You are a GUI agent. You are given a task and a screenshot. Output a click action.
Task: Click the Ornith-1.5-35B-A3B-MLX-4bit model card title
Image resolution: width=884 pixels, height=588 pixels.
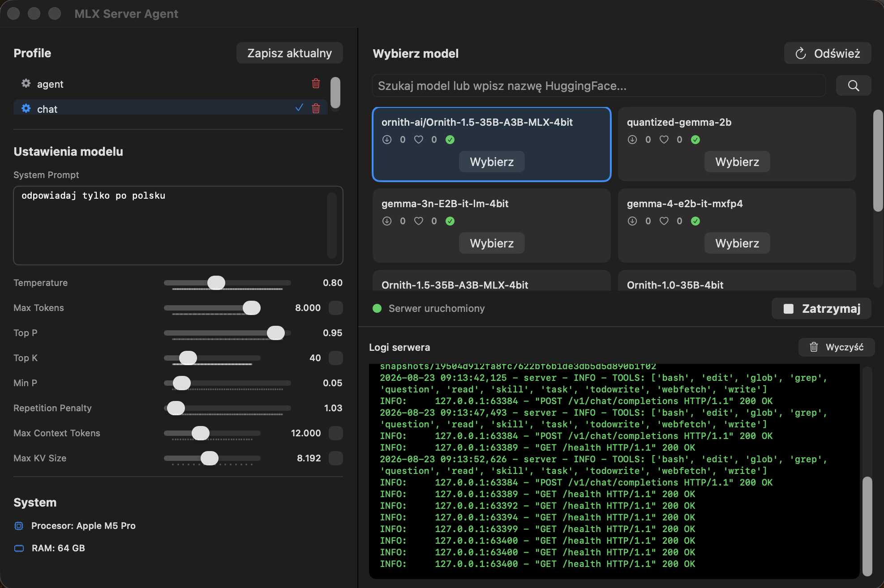tap(455, 285)
